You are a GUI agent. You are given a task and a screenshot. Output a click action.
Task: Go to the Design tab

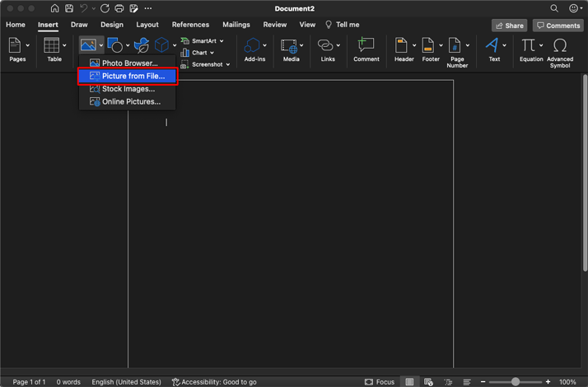[x=112, y=25]
